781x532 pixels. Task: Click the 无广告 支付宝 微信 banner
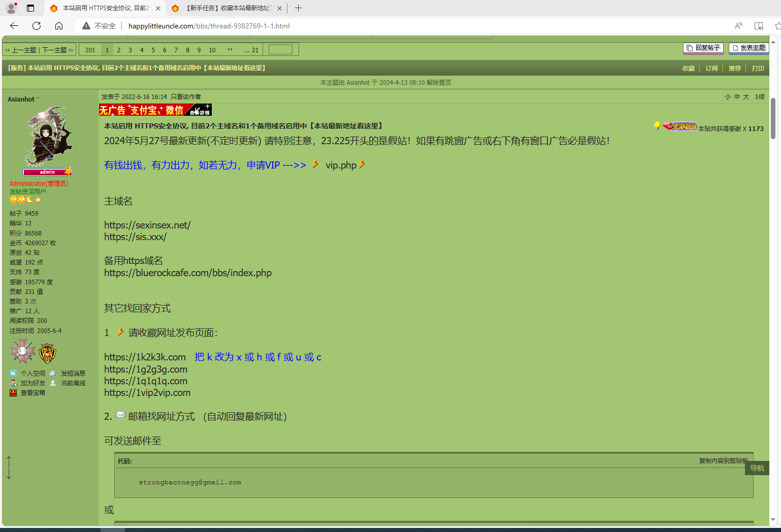(155, 110)
